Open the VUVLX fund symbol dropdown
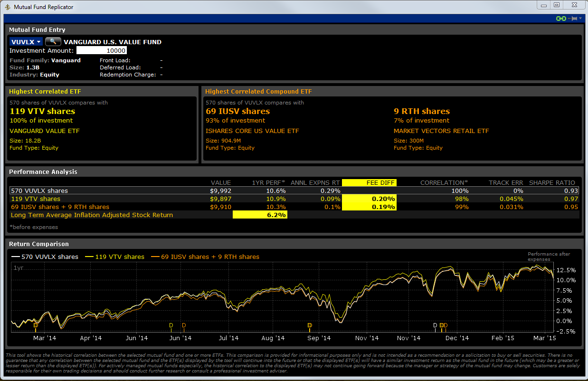Screen dimensions: 588x381 (26, 42)
